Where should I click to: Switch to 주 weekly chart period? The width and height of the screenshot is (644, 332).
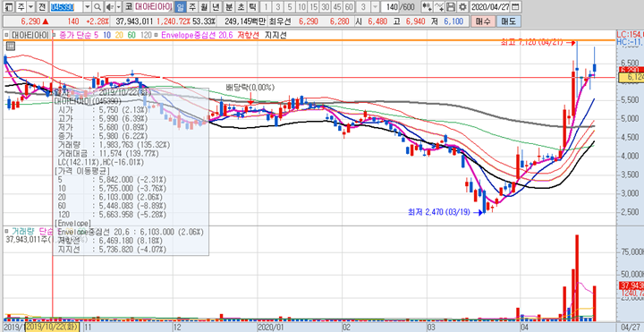(x=191, y=7)
